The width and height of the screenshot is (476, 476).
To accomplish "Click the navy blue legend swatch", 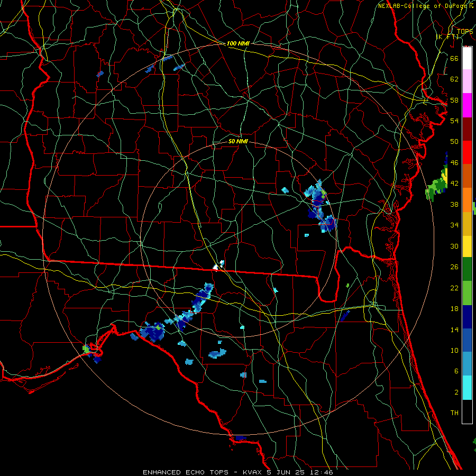I will pyautogui.click(x=467, y=317).
